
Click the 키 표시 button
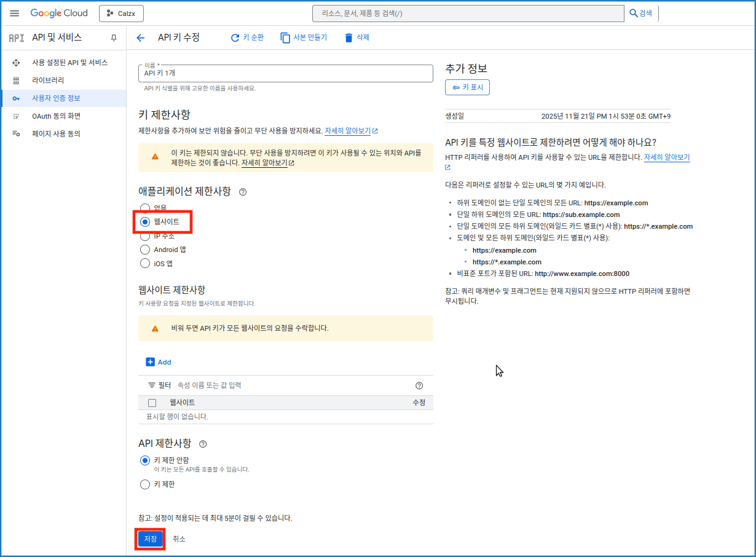pos(467,87)
